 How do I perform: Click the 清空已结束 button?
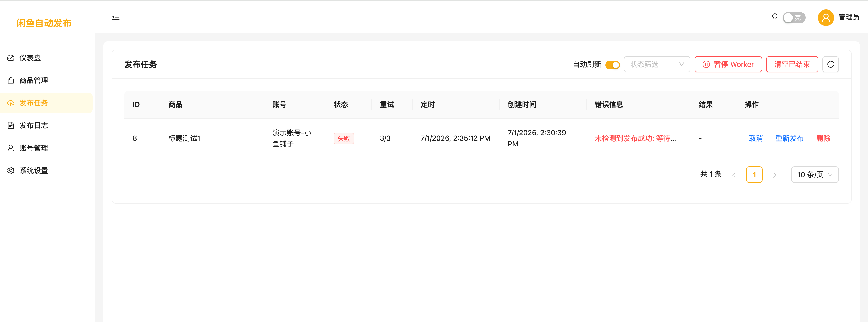coord(792,65)
